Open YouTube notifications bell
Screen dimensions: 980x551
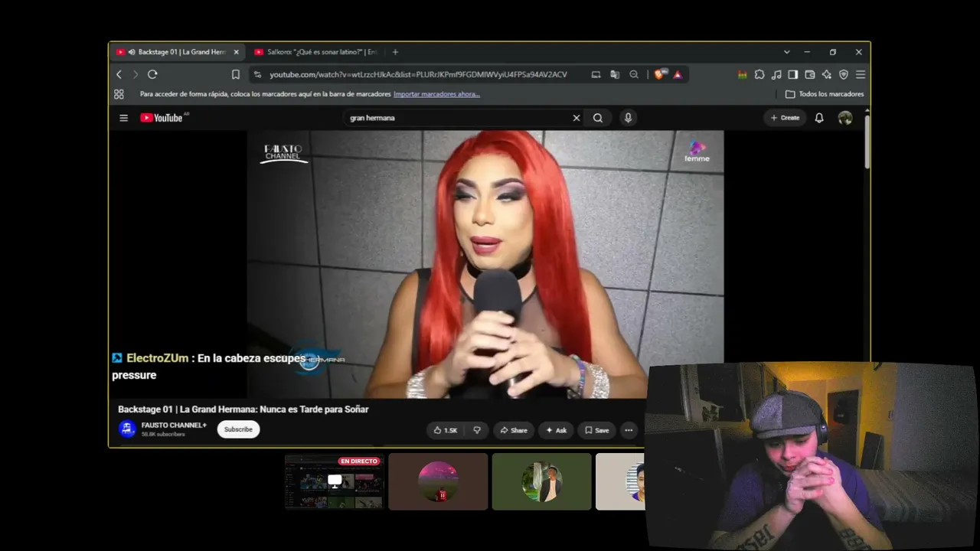[819, 118]
